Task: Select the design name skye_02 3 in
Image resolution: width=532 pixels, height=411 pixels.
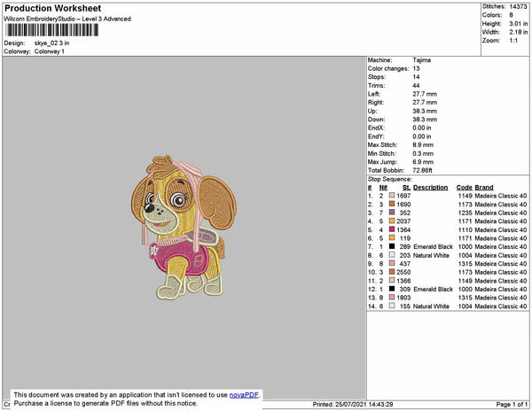Action: click(x=51, y=43)
